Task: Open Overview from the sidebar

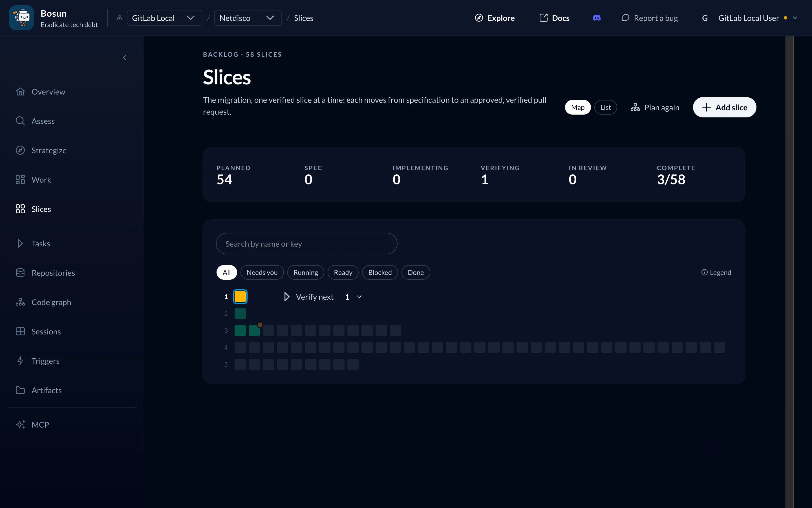Action: pos(41,92)
